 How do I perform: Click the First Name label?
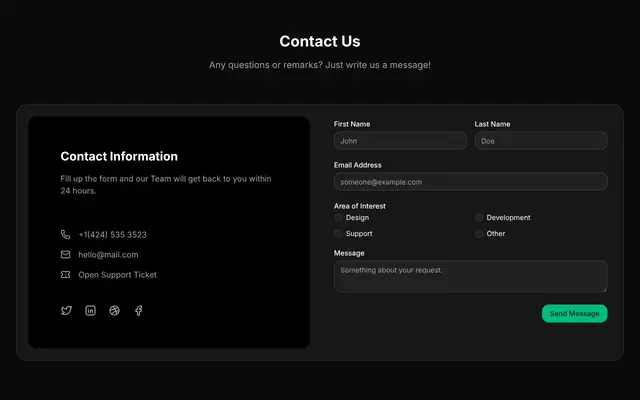tap(352, 124)
